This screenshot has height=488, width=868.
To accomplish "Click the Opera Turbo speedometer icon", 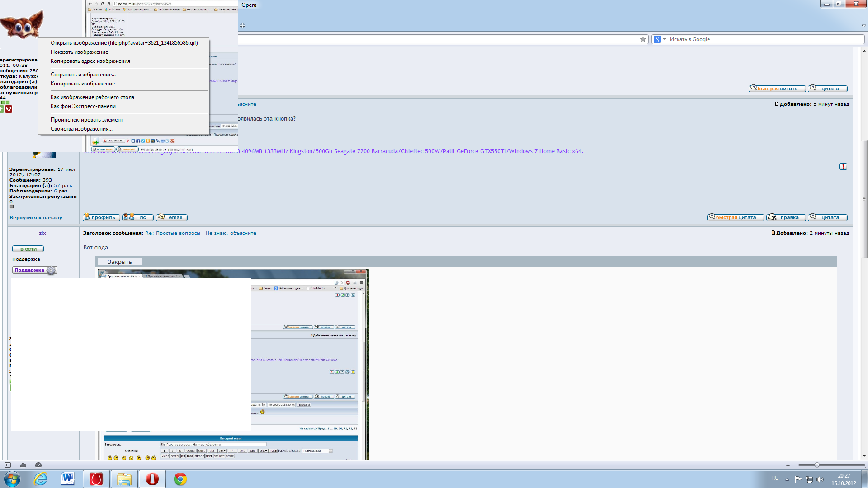I will (x=38, y=465).
